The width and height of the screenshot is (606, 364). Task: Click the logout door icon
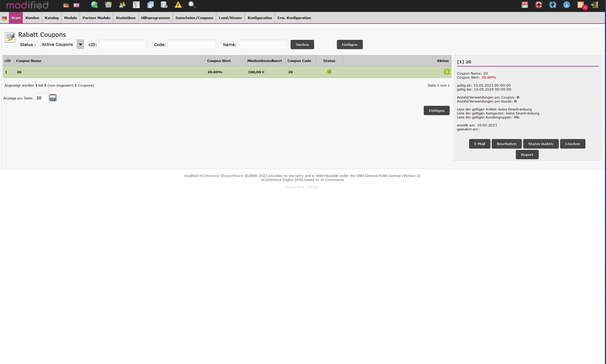tap(595, 5)
